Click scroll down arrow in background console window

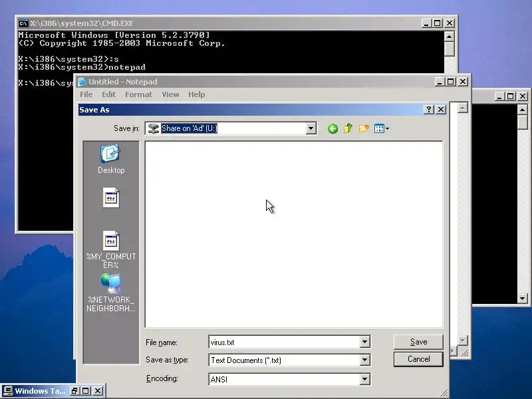[522, 299]
